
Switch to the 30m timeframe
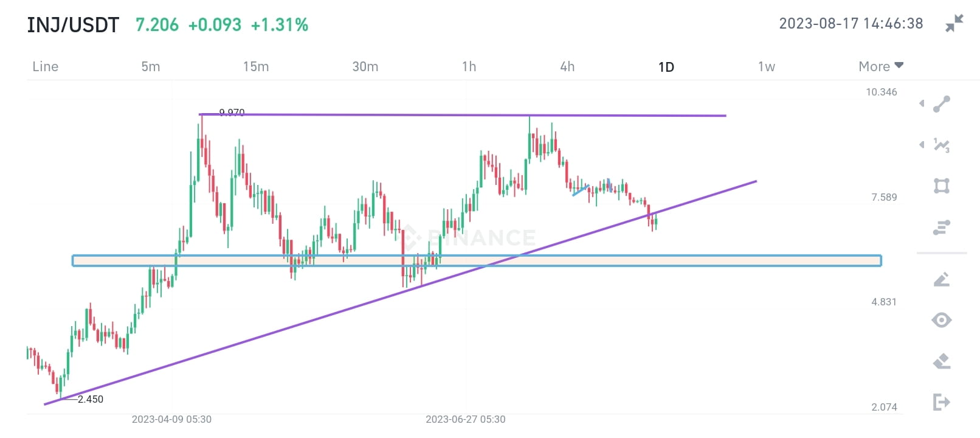click(365, 67)
